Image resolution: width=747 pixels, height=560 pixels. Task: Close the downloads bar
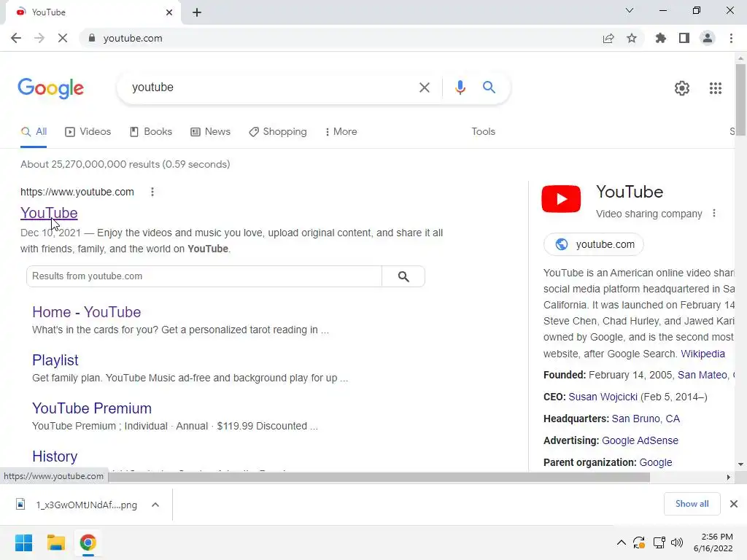(734, 504)
